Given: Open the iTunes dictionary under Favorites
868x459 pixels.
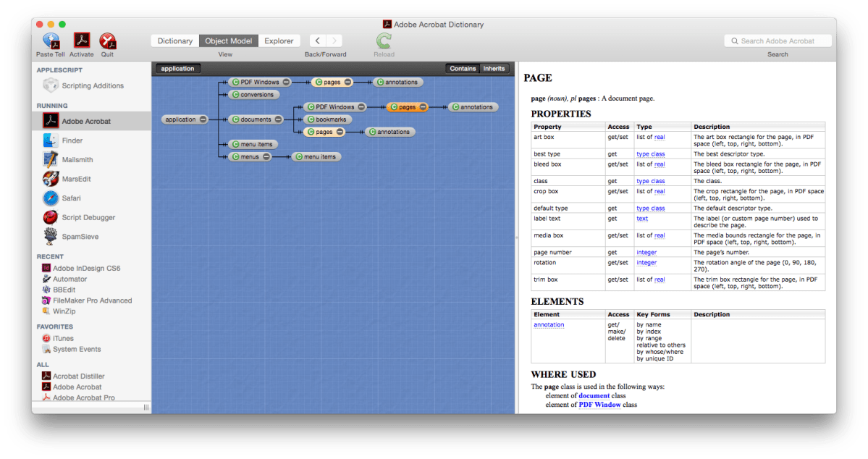Looking at the screenshot, I should 63,338.
